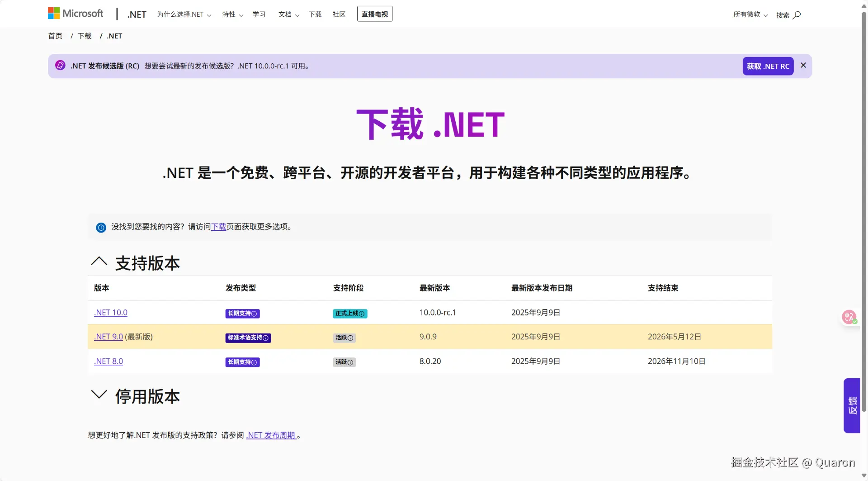Open 下载 in the top navigation
The height and width of the screenshot is (481, 868).
[315, 14]
